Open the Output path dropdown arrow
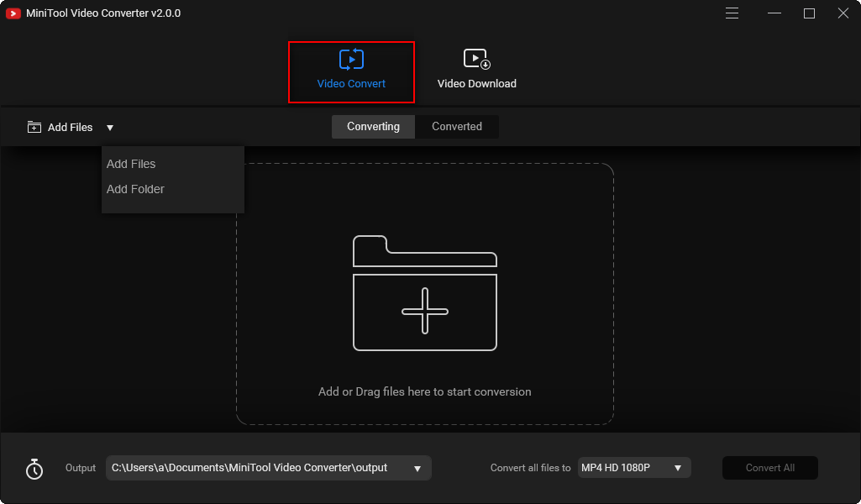Image resolution: width=861 pixels, height=504 pixels. click(417, 469)
